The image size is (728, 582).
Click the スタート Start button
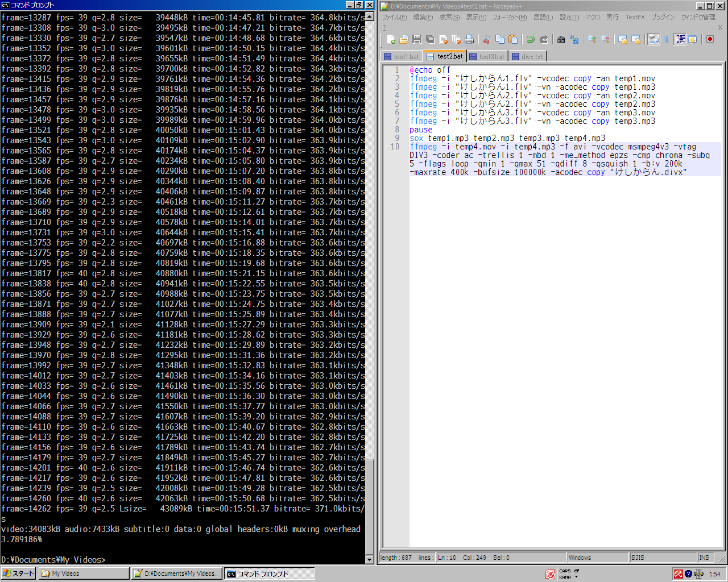coord(19,573)
